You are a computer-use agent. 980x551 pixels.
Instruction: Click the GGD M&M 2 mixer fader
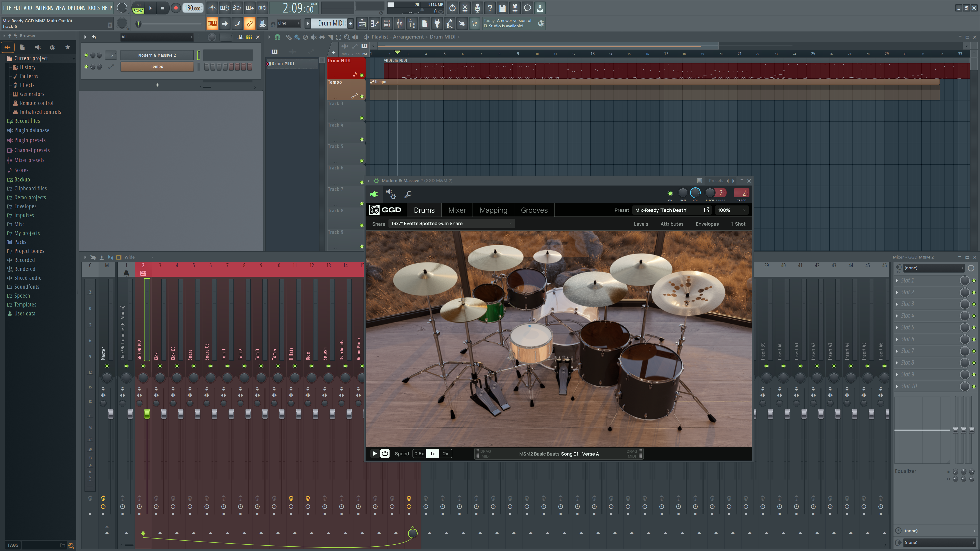[x=147, y=414]
